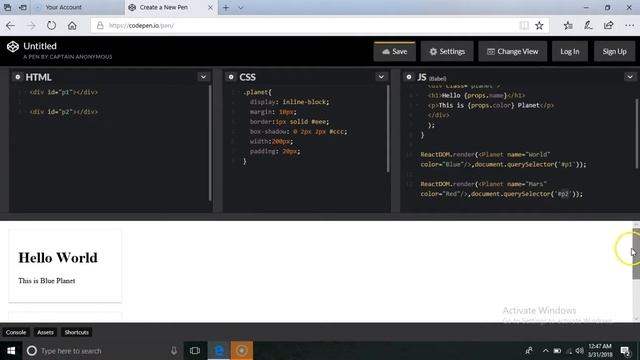The height and width of the screenshot is (360, 640).
Task: Close the Create a New Pen tab
Action: coord(210,7)
